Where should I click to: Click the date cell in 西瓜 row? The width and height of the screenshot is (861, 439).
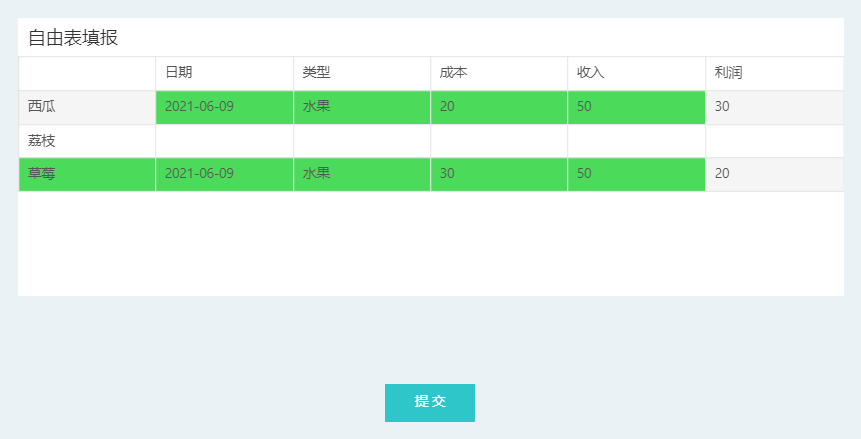(225, 107)
